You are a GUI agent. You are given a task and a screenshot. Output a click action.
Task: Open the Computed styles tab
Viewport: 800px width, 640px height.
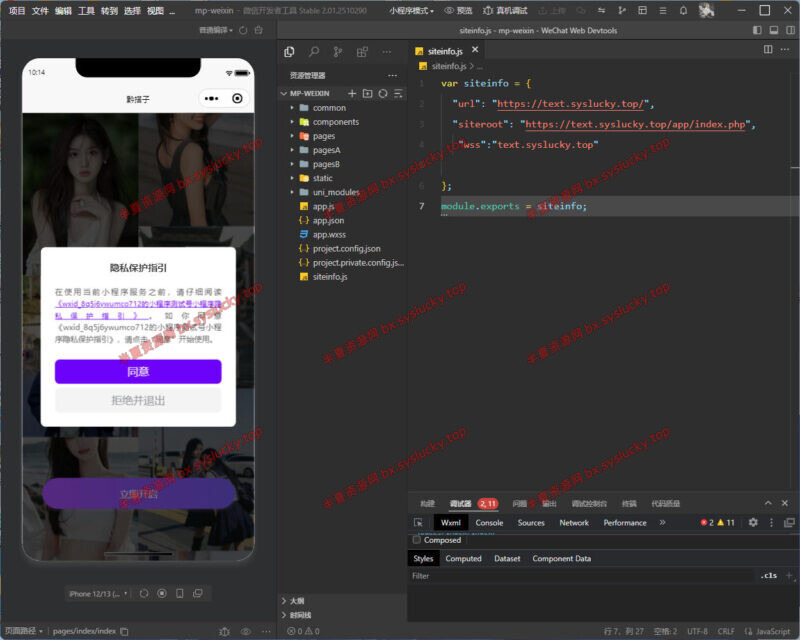pos(463,558)
